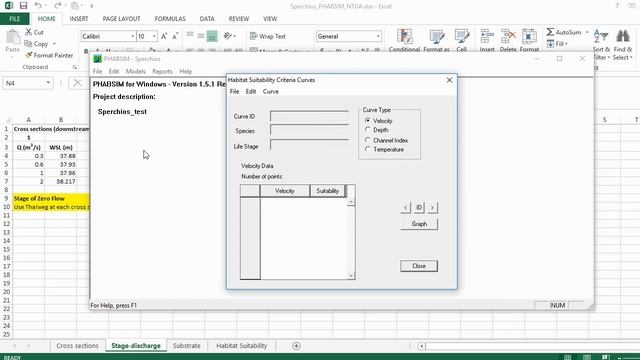The width and height of the screenshot is (640, 360).
Task: Switch to the PAGE LAYOUT ribbon tab
Action: coord(121,19)
